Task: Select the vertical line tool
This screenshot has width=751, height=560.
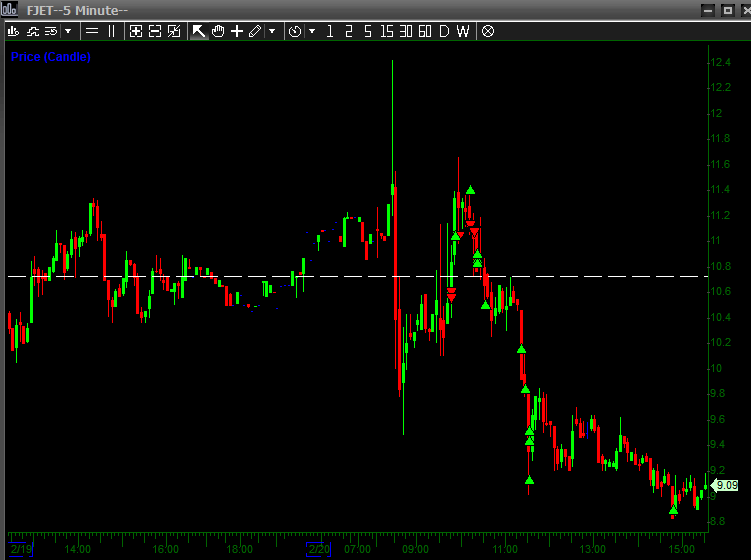Action: point(112,32)
